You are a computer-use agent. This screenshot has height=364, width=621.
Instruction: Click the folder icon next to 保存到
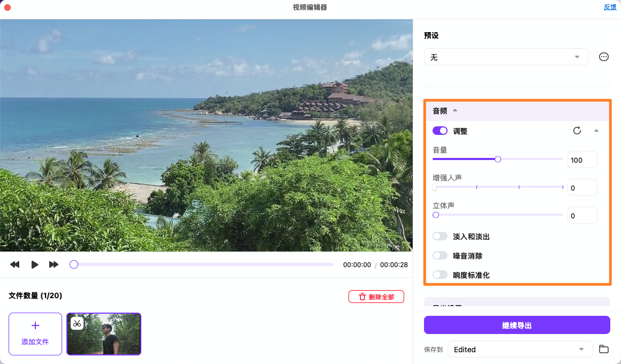(603, 349)
